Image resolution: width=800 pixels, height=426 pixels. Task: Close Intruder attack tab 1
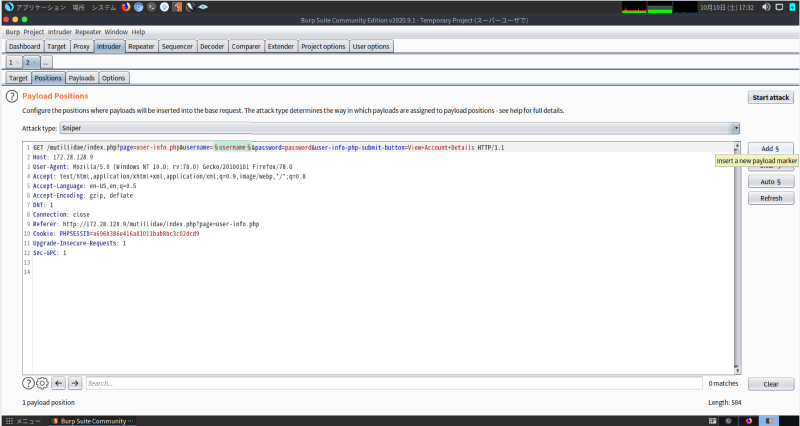pos(17,62)
